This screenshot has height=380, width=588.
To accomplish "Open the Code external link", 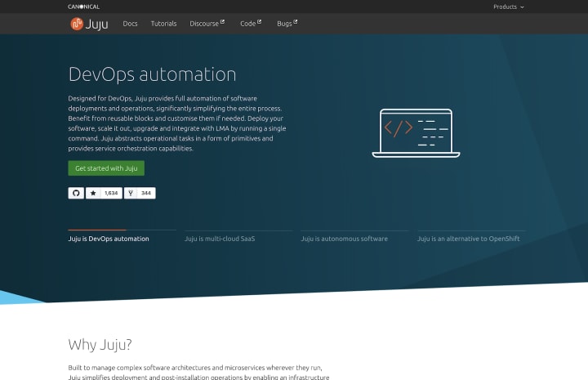I will click(251, 24).
